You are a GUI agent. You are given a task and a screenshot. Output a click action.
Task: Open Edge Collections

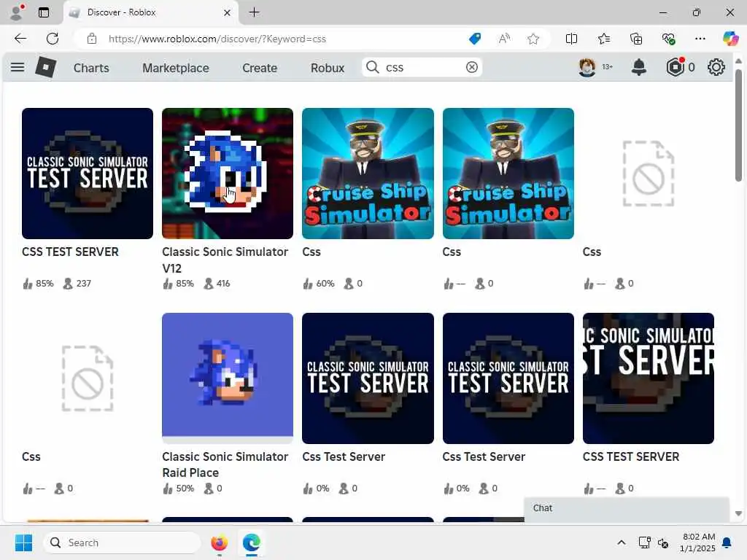click(636, 39)
